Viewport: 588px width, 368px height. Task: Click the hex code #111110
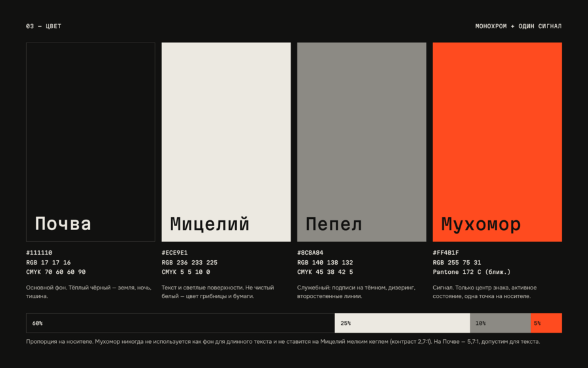click(x=39, y=253)
